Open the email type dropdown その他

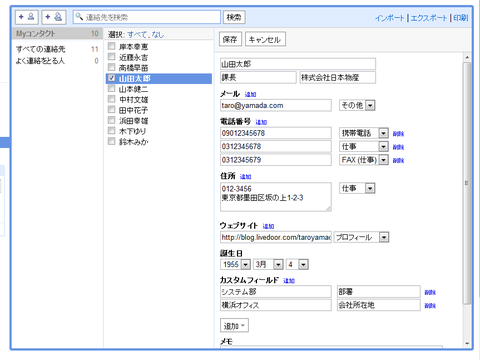(x=357, y=105)
